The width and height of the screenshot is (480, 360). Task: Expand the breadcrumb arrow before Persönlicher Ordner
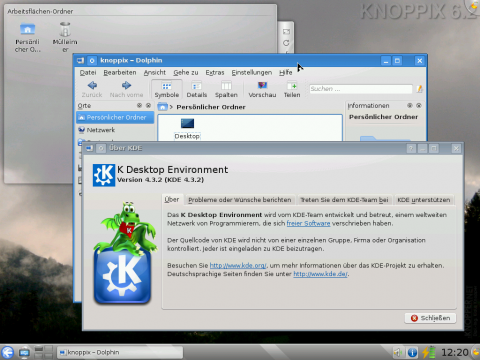coord(171,107)
